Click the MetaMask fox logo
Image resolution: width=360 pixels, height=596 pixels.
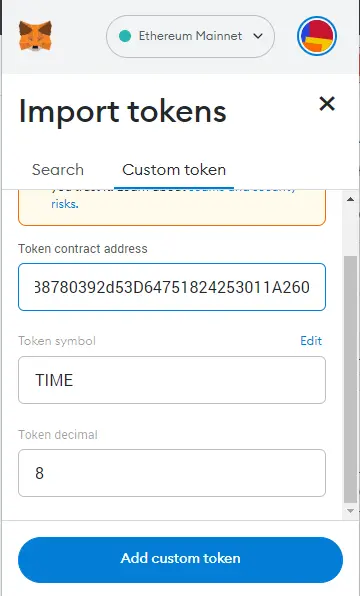point(35,36)
